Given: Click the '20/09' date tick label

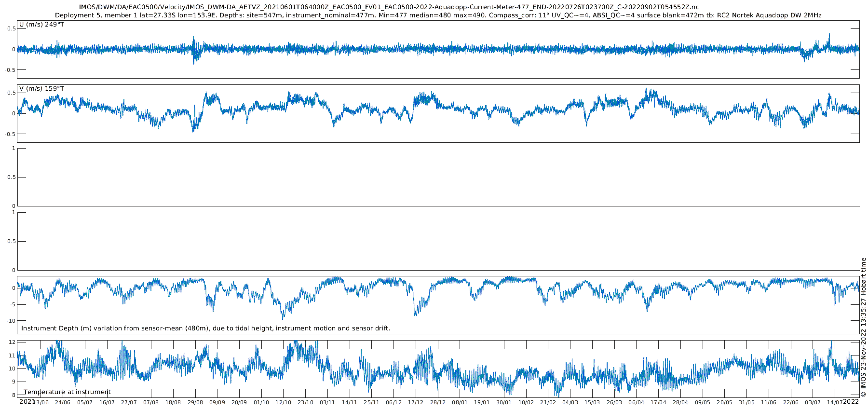Looking at the screenshot, I should [x=239, y=402].
